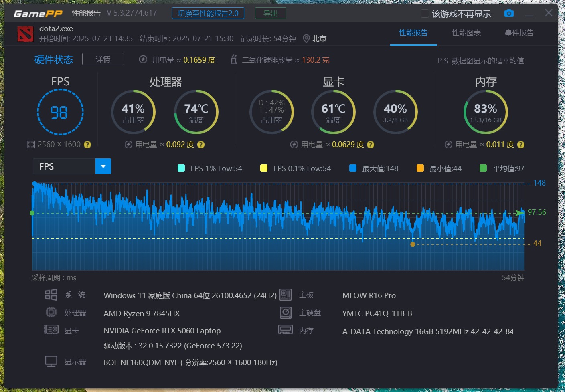Click the power icon under the processor gauges

point(128,144)
